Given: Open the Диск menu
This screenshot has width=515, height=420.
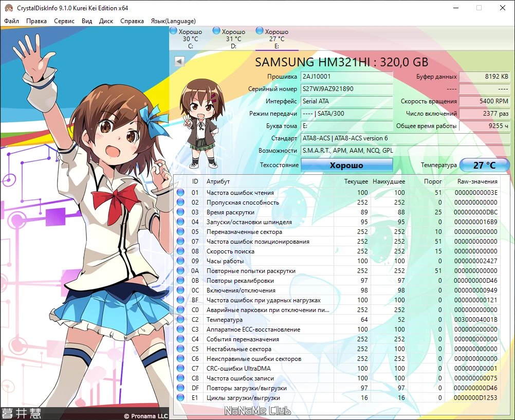Looking at the screenshot, I should click(106, 21).
